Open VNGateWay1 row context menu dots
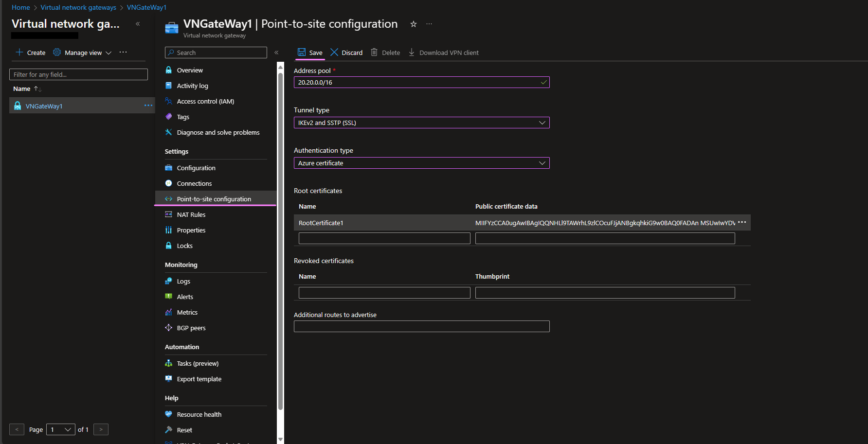 point(148,106)
